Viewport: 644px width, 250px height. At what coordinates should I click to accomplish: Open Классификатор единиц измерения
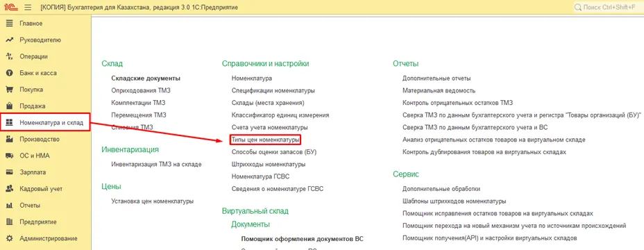(280, 115)
